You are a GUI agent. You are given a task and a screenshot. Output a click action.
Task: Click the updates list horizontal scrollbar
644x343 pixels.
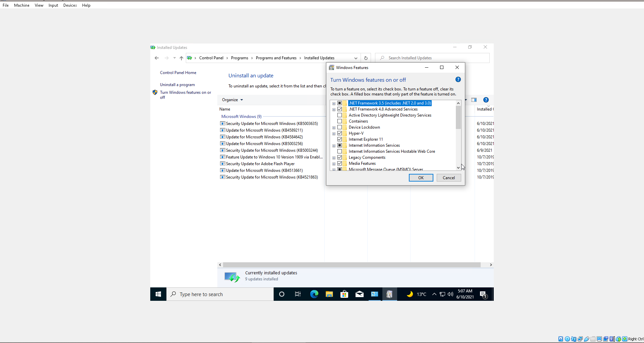tap(352, 265)
